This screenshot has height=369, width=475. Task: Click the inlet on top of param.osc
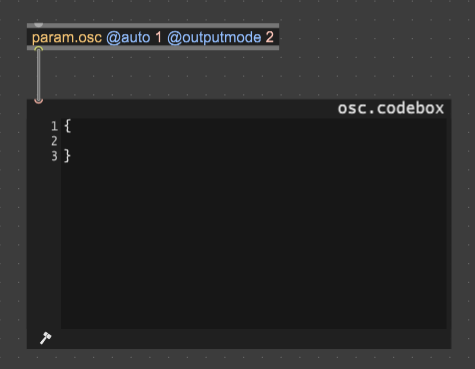[39, 25]
